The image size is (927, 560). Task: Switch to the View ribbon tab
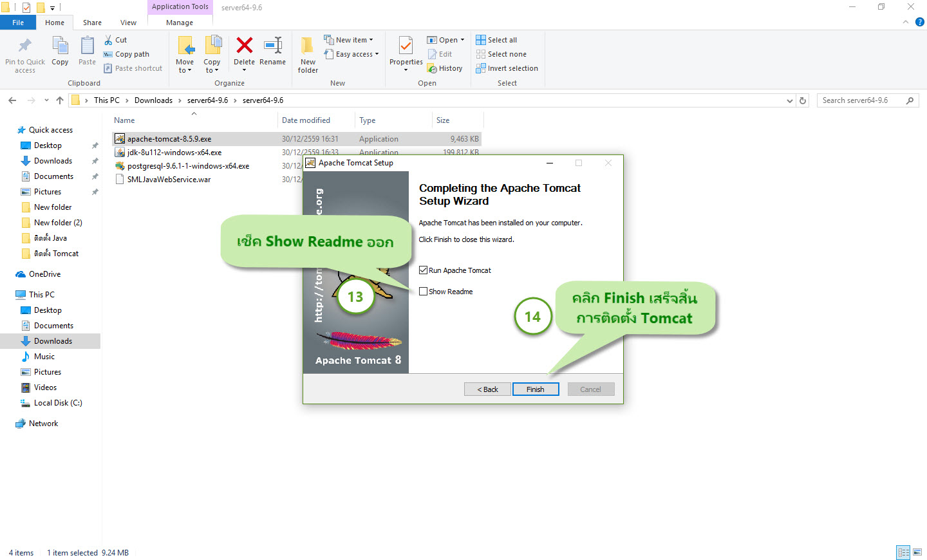tap(128, 23)
